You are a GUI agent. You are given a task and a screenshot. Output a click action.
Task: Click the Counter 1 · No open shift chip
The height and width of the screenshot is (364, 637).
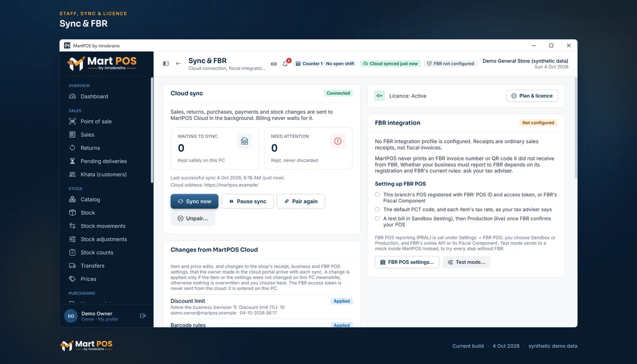click(x=324, y=64)
